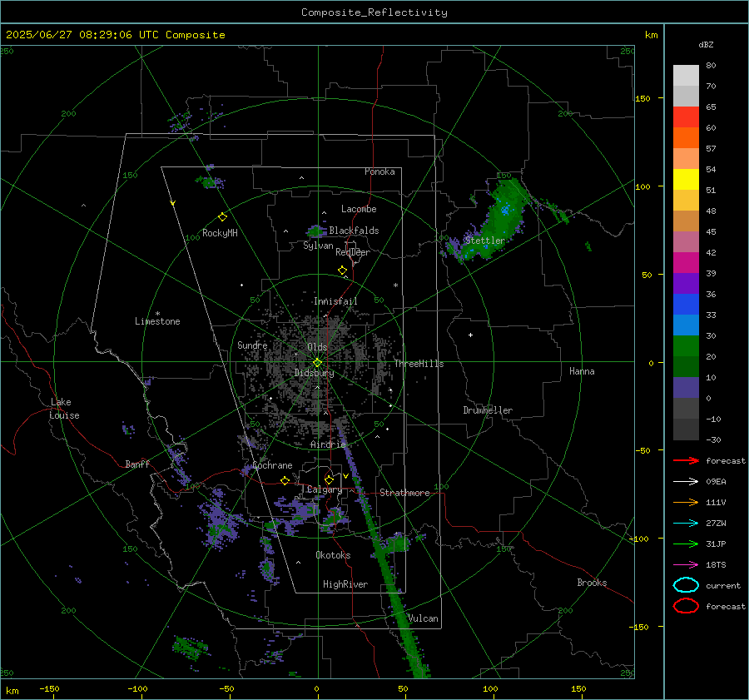The image size is (749, 700).
Task: Click the orange 111V arrow icon
Action: [686, 502]
